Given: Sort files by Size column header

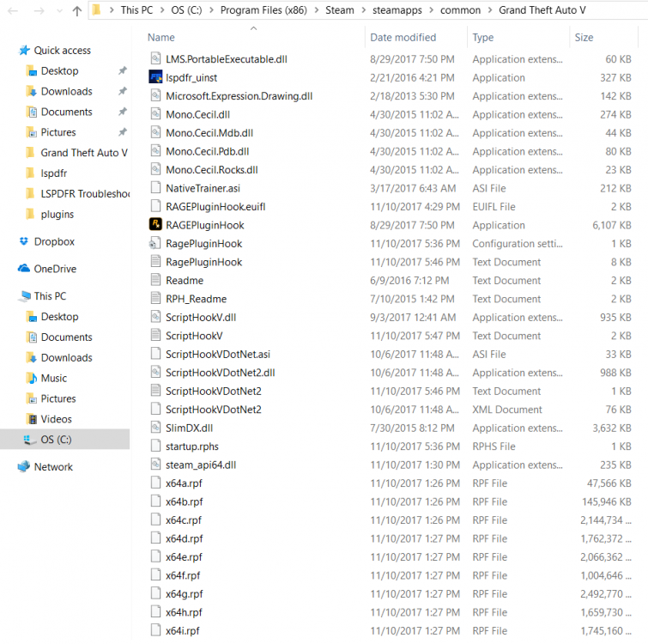Looking at the screenshot, I should pos(584,37).
